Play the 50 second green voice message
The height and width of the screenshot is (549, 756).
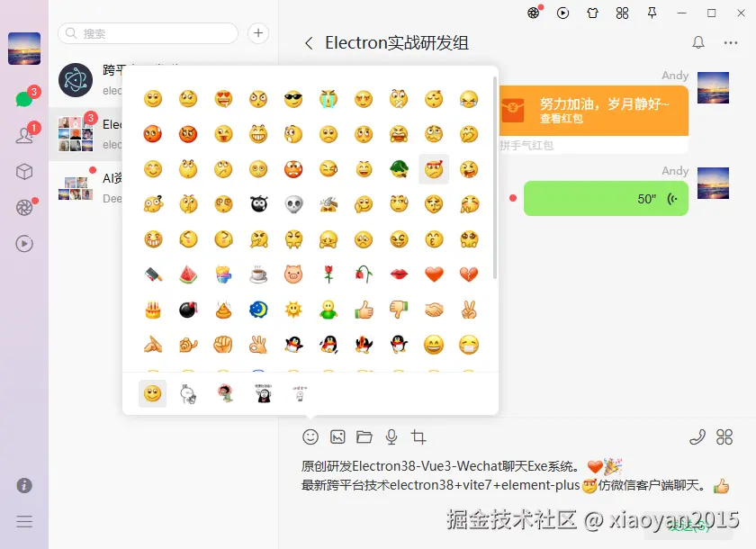click(x=606, y=198)
